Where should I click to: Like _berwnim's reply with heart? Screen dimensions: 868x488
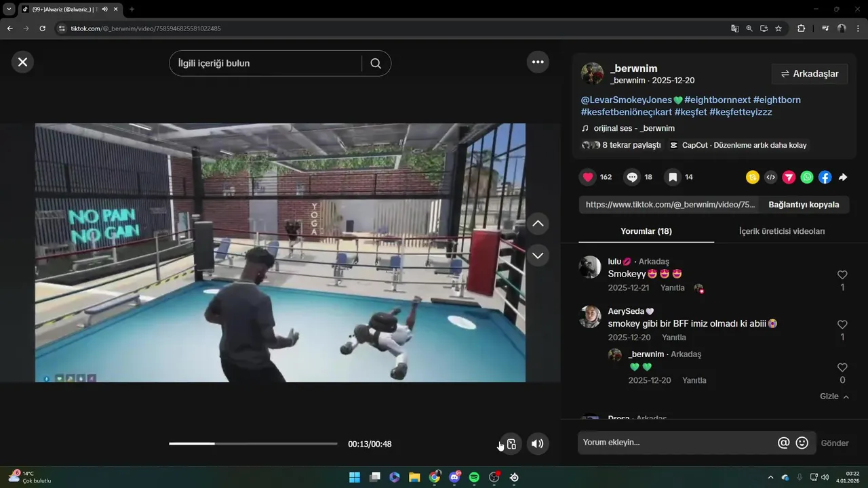842,367
